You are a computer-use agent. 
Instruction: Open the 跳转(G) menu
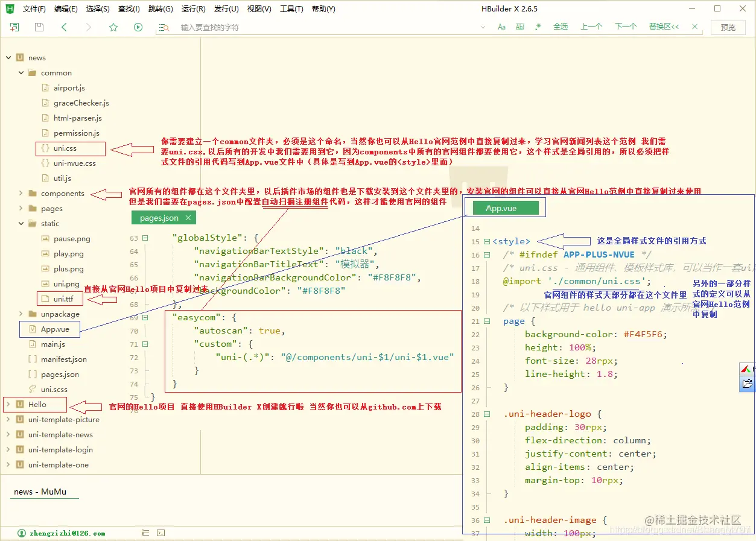[x=160, y=9]
